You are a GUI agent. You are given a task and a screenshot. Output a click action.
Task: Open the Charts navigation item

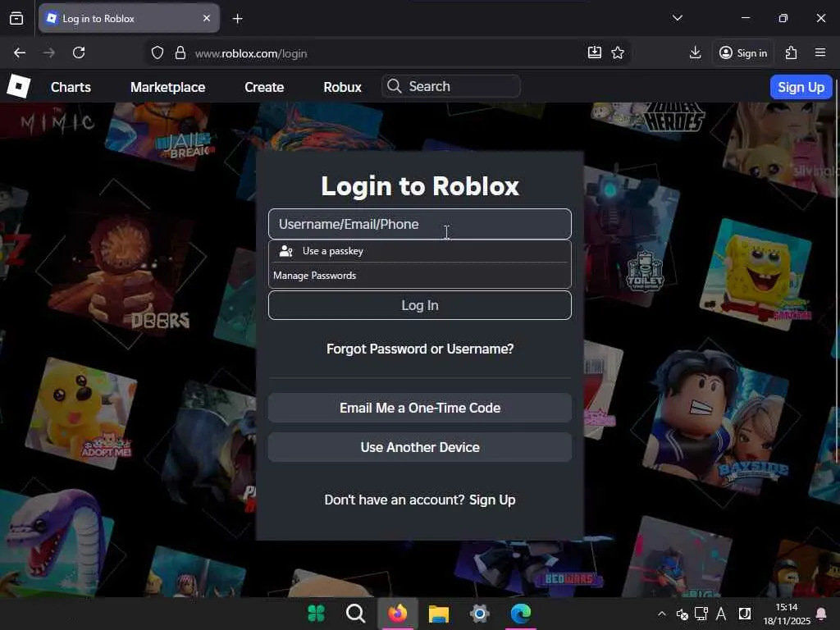tap(71, 87)
